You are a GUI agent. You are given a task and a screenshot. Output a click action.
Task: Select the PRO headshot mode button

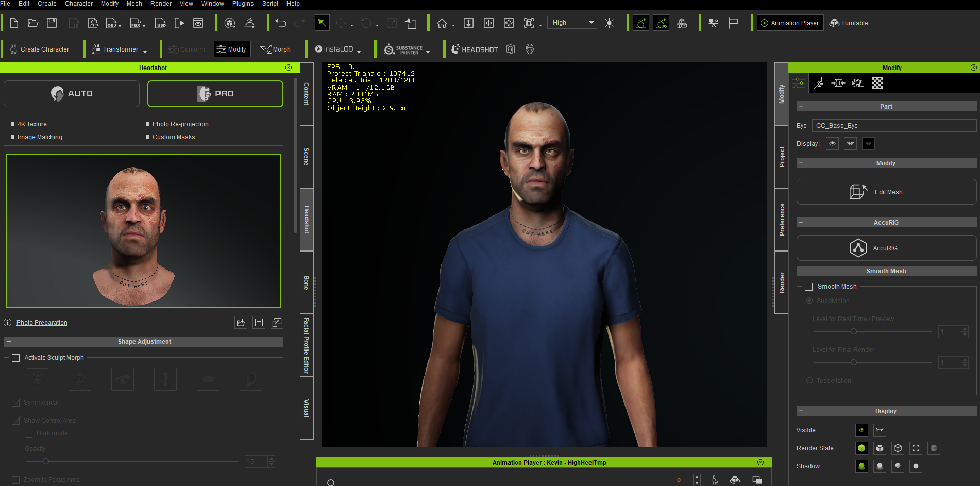tap(215, 94)
